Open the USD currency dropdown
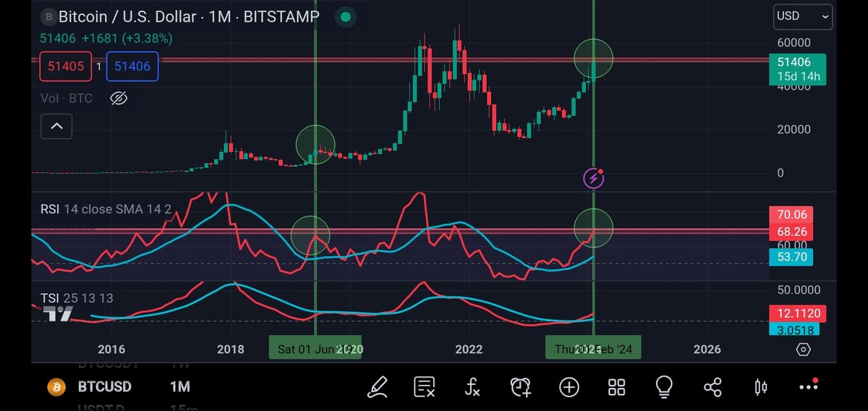 click(803, 16)
